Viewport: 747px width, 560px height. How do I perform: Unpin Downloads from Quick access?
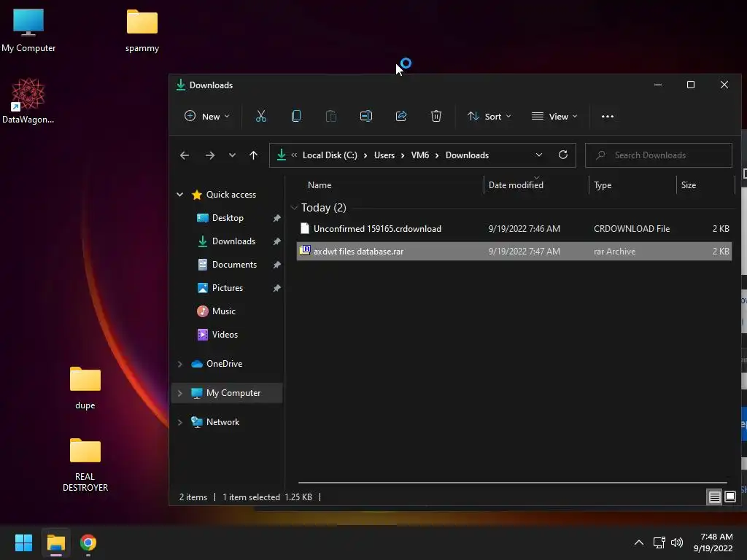(x=276, y=241)
